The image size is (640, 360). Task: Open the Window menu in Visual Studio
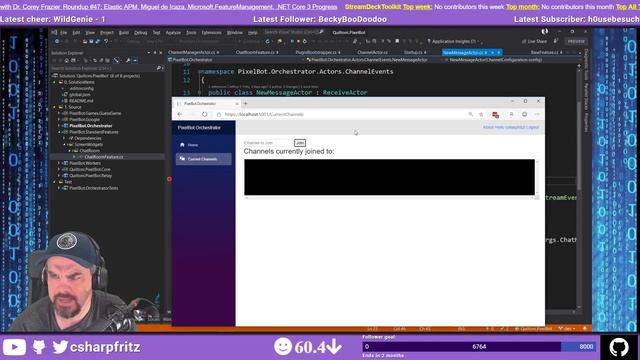(x=235, y=32)
